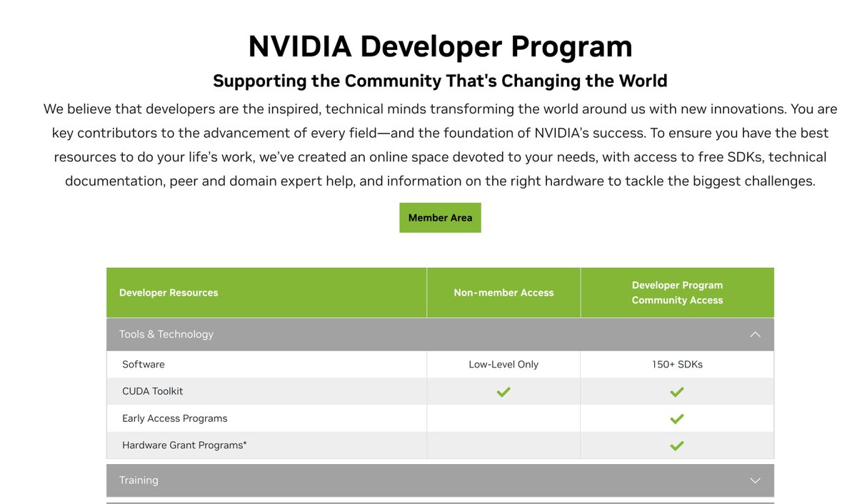This screenshot has width=857, height=504.
Task: Click the Tools & Technology section header label
Action: pyautogui.click(x=166, y=334)
